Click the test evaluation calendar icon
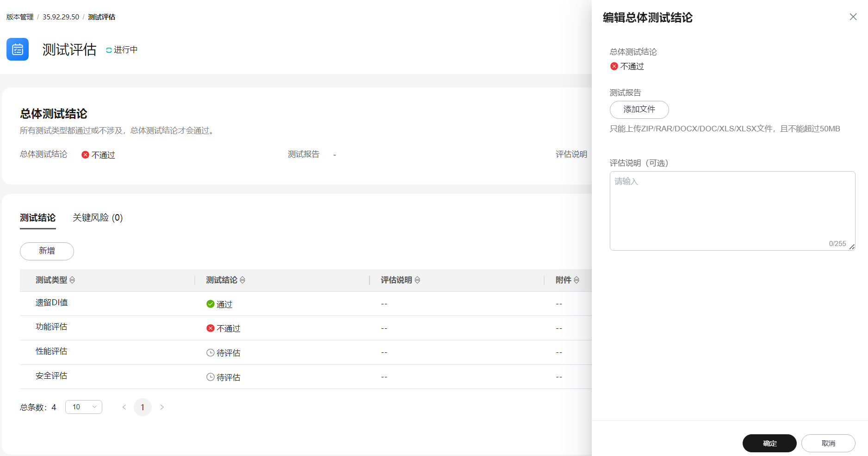 click(18, 49)
